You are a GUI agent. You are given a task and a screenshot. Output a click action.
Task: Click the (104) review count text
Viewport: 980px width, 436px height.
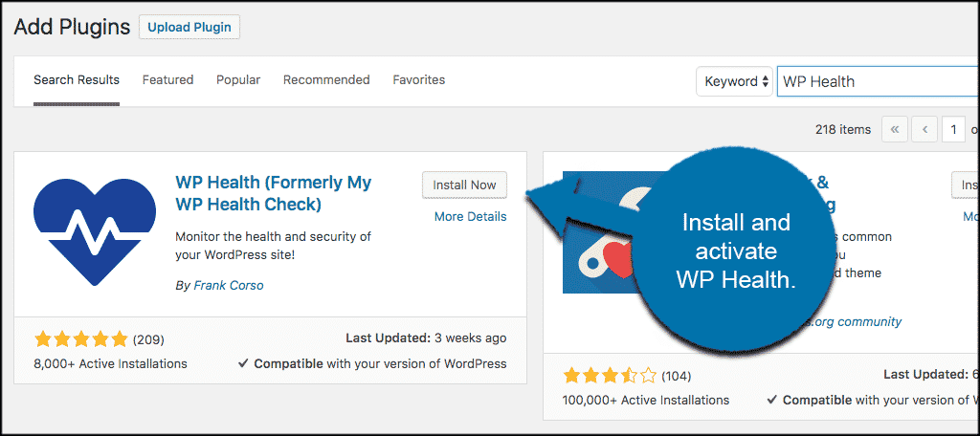click(x=676, y=376)
